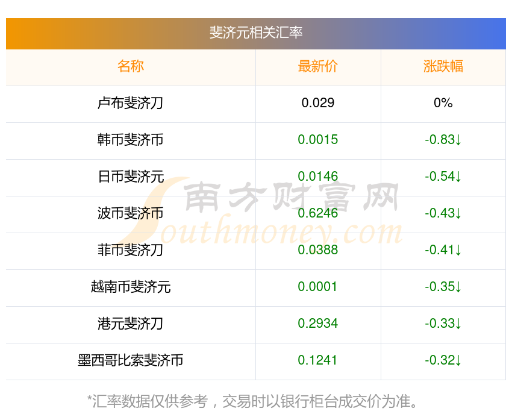The height and width of the screenshot is (420, 512).
Task: Open the 越南币斐济元 rate entry
Action: tap(131, 287)
